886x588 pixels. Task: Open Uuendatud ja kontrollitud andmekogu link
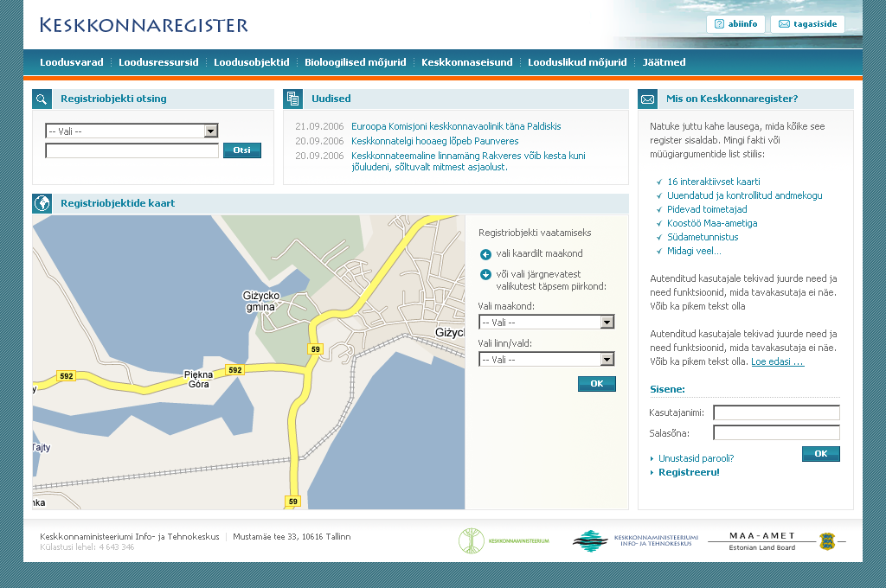745,195
